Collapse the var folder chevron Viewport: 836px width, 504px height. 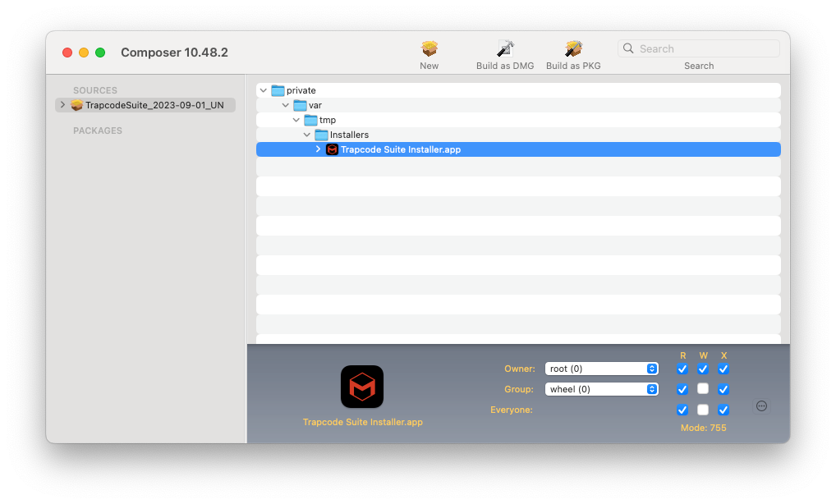click(286, 106)
